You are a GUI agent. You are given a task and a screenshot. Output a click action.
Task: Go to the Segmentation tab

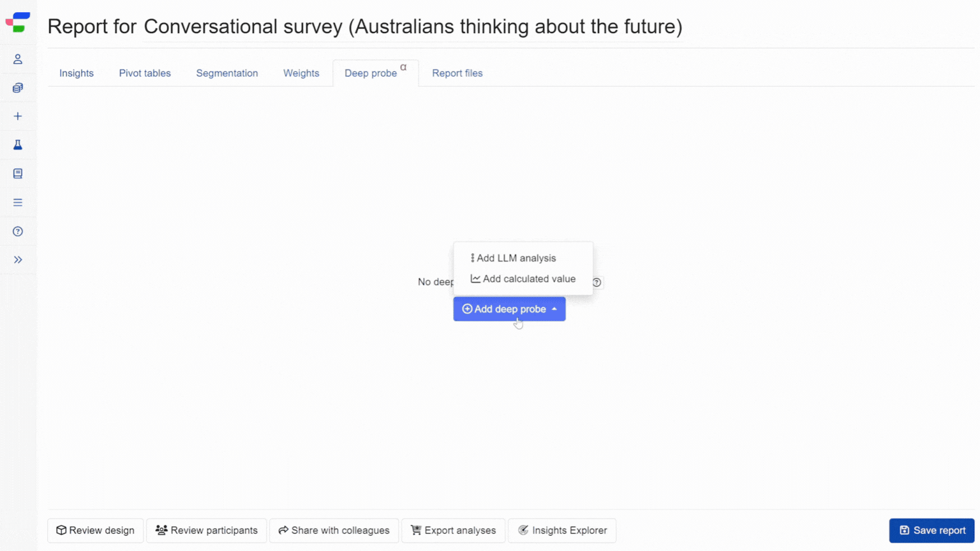tap(227, 73)
